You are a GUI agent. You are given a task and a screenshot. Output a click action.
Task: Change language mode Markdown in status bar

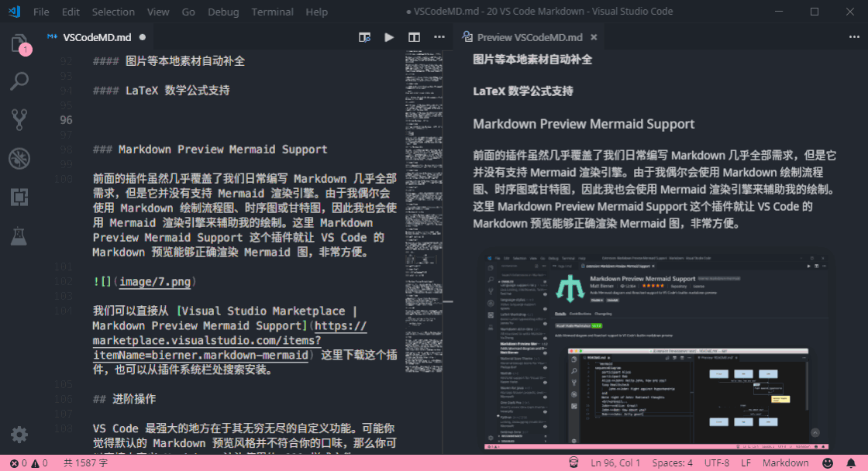coord(785,463)
